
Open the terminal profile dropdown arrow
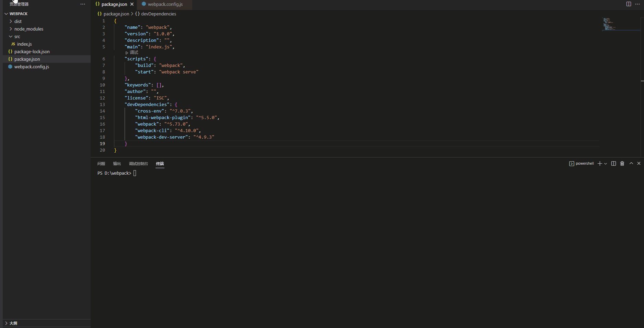click(606, 164)
